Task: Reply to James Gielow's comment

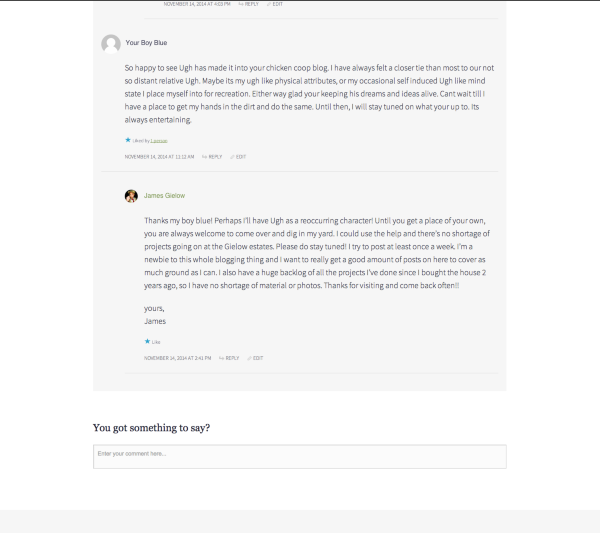Action: coord(230,358)
